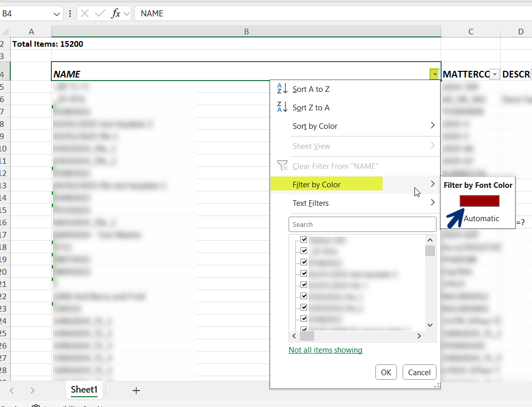Viewport: 532px width, 407px height.
Task: Go to next sheet using right arrow
Action: click(x=32, y=391)
